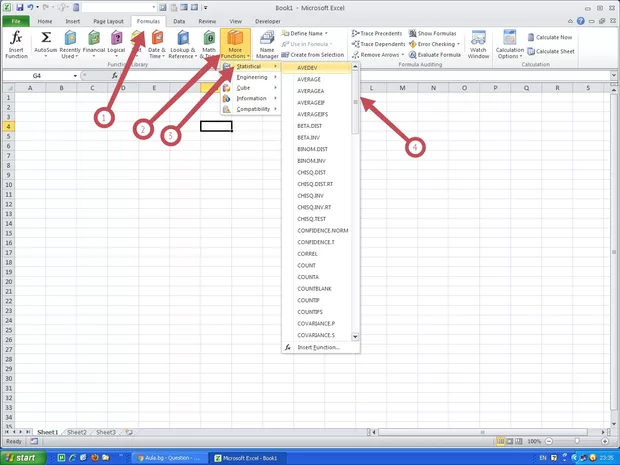620x465 pixels.
Task: Click Create from Selection
Action: [x=312, y=55]
